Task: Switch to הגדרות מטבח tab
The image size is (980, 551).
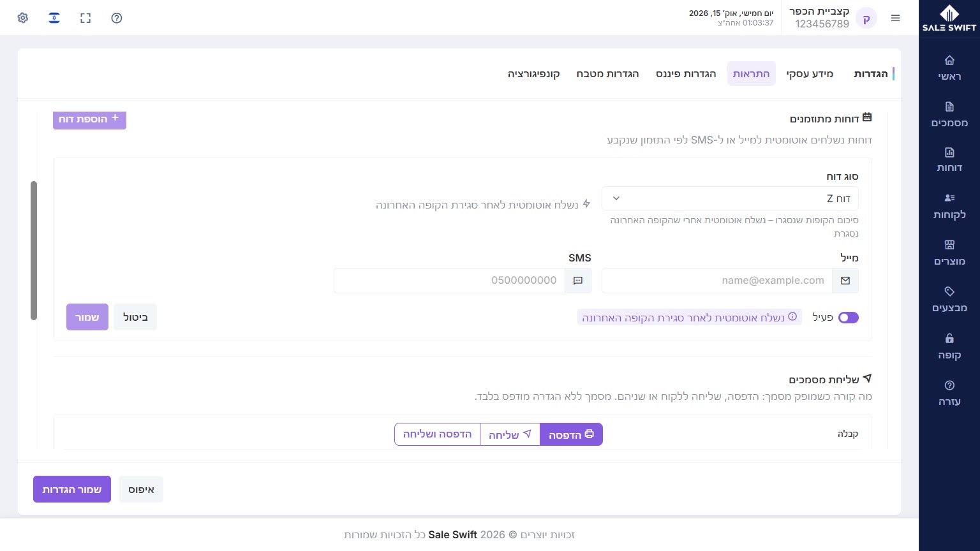Action: tap(607, 74)
